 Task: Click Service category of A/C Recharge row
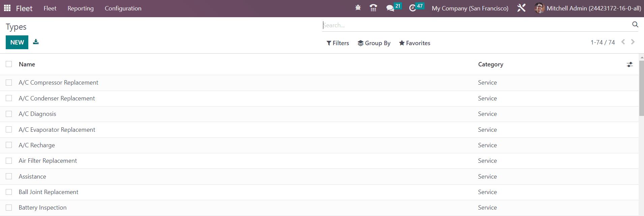click(487, 145)
